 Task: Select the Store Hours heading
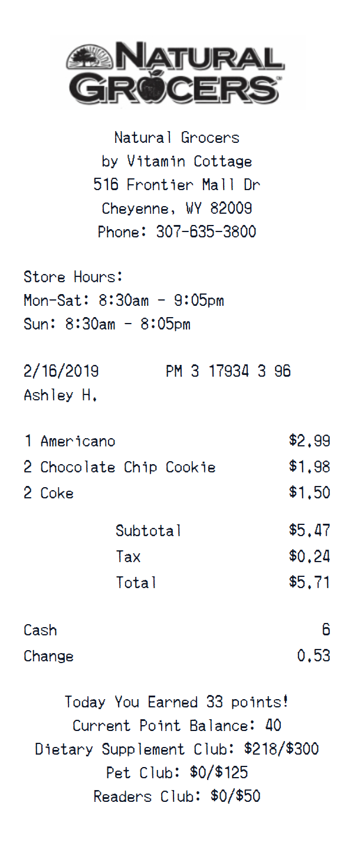(x=73, y=277)
